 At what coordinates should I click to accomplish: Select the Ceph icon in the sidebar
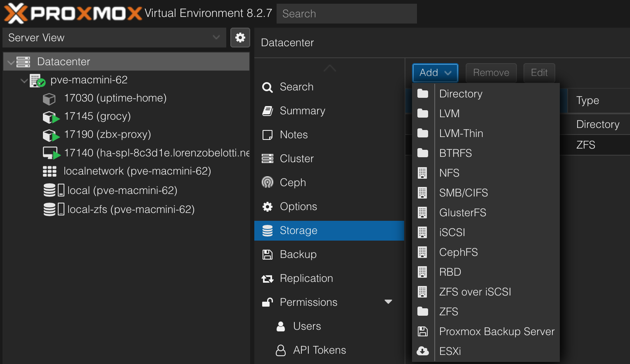(267, 182)
